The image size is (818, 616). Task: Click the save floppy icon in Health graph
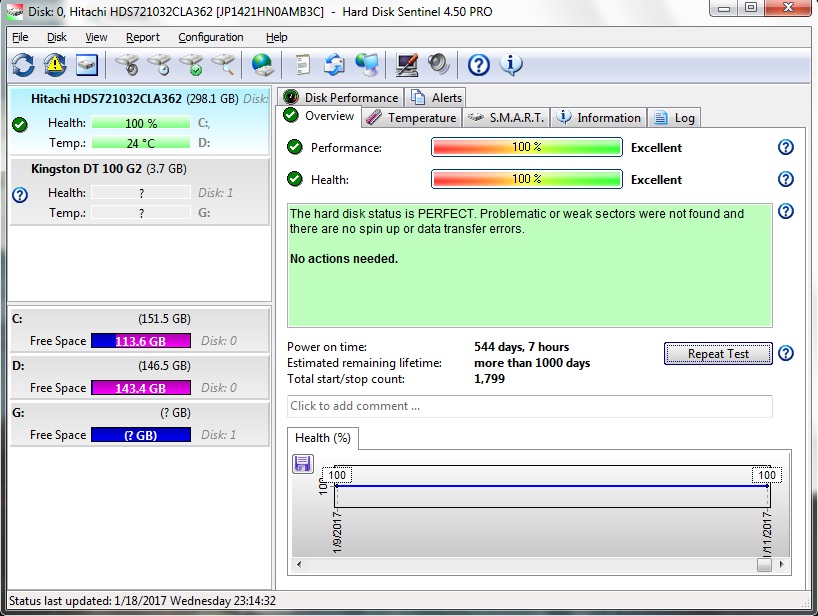(303, 463)
